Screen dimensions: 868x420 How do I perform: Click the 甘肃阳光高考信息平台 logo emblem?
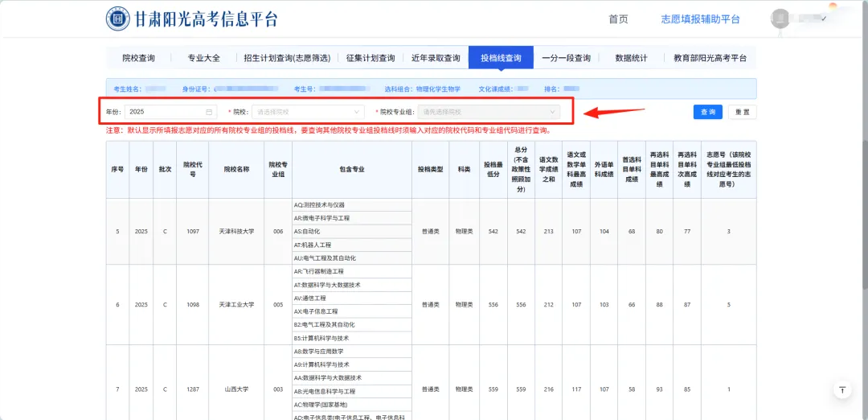[118, 19]
